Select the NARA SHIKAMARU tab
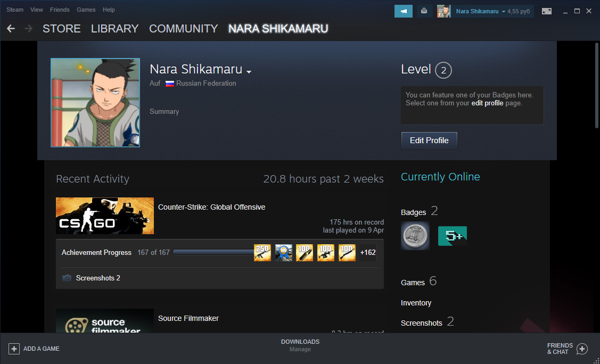Image resolution: width=600 pixels, height=364 pixels. point(278,29)
